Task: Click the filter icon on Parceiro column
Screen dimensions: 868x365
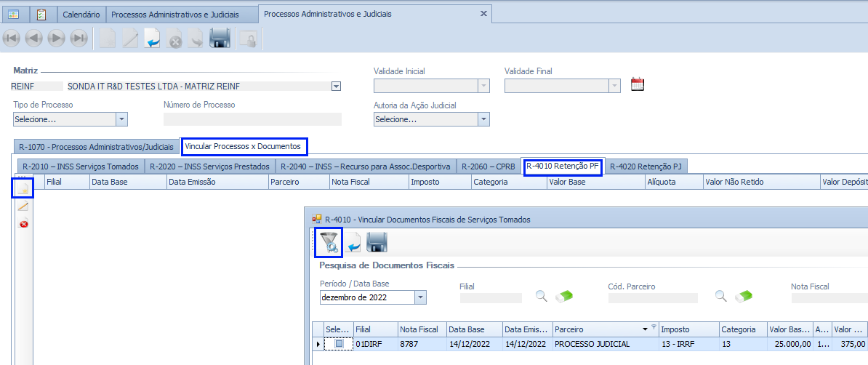Action: pyautogui.click(x=654, y=326)
